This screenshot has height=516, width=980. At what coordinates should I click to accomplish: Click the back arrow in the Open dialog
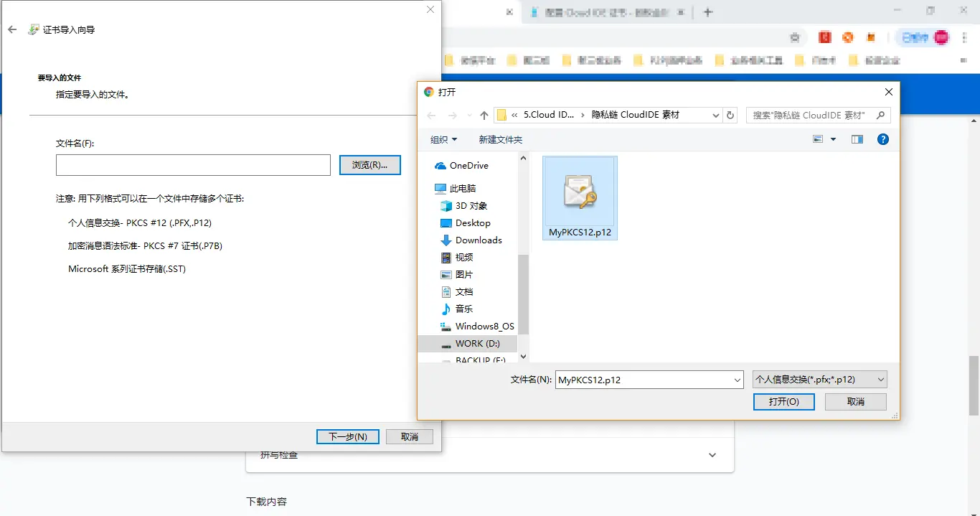tap(431, 116)
